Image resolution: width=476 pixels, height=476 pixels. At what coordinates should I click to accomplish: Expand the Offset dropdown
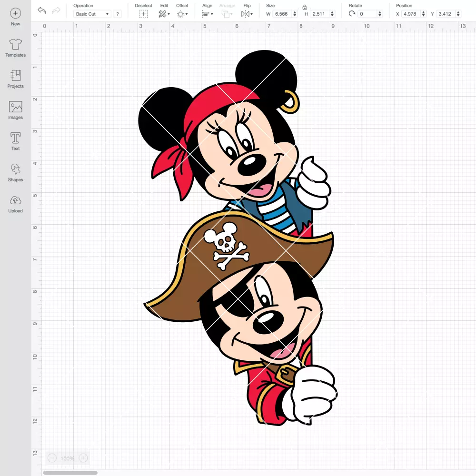pyautogui.click(x=182, y=14)
